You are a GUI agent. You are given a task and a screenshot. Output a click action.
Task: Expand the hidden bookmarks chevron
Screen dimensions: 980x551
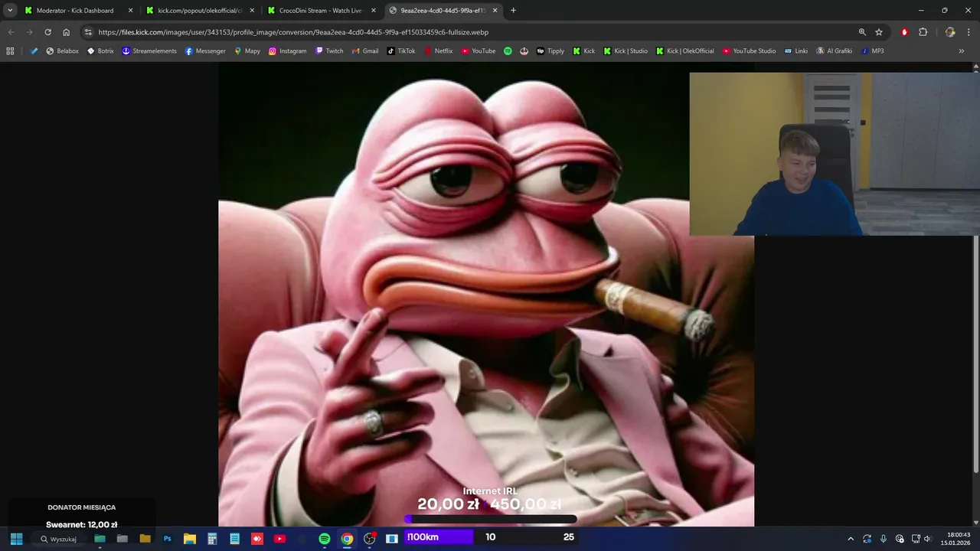pyautogui.click(x=962, y=51)
